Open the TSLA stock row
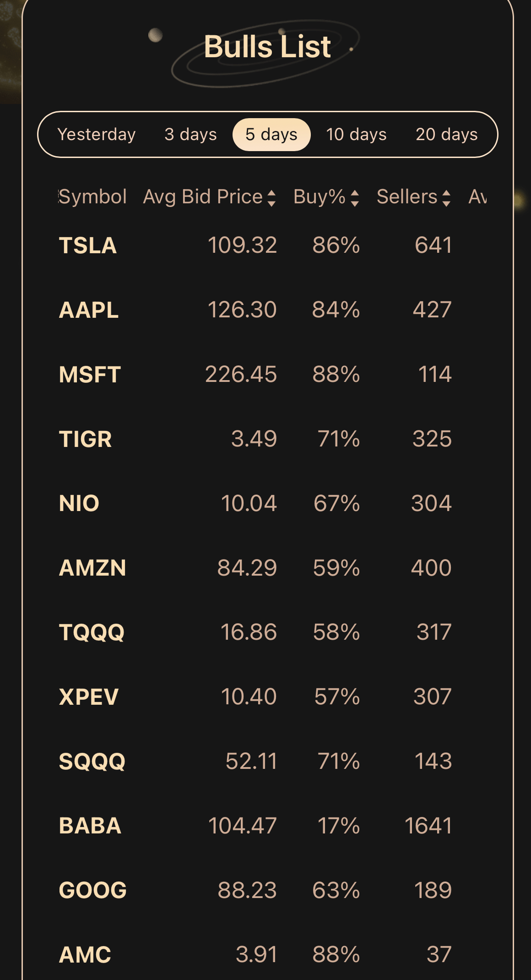 [88, 245]
